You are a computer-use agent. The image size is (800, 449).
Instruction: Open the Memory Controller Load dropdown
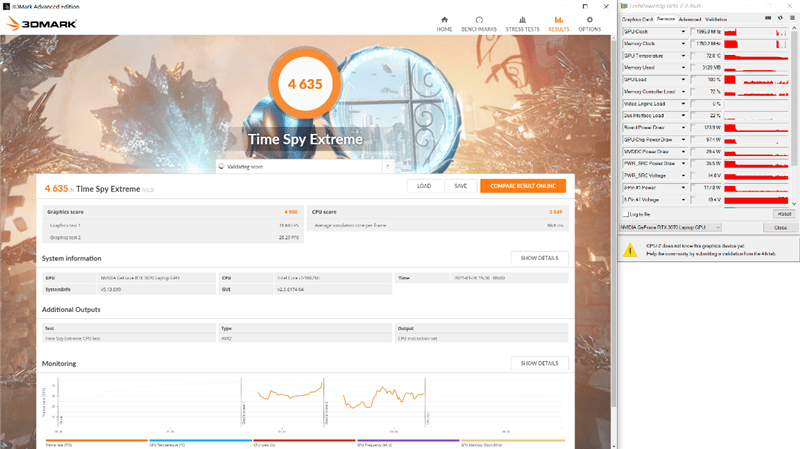(683, 91)
